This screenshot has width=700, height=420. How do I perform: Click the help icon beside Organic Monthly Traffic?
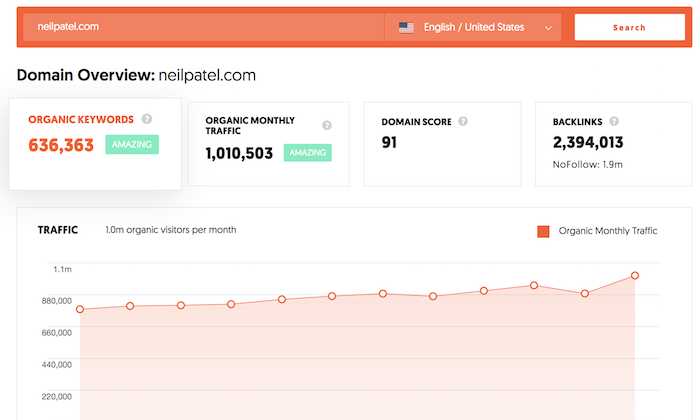pos(327,125)
